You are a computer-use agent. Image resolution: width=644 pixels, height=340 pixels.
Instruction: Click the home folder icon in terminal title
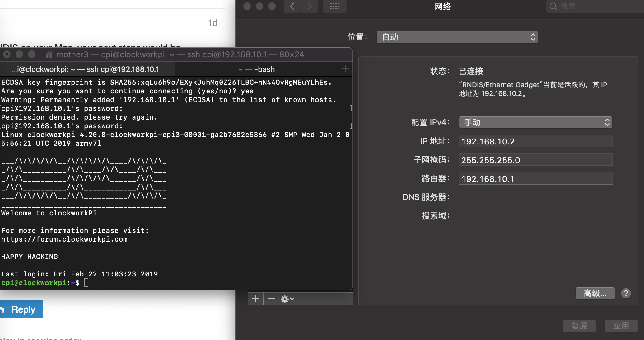49,55
